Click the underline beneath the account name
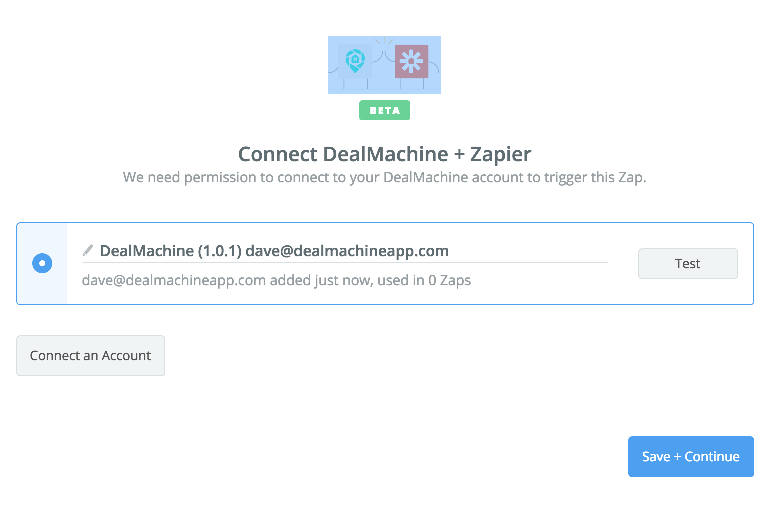The width and height of the screenshot is (772, 515). pos(345,262)
